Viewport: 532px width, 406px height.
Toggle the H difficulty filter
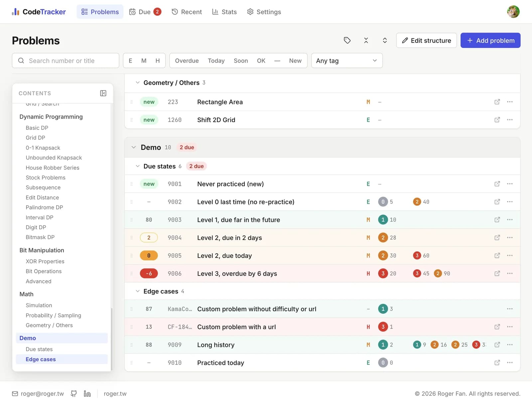coord(158,61)
